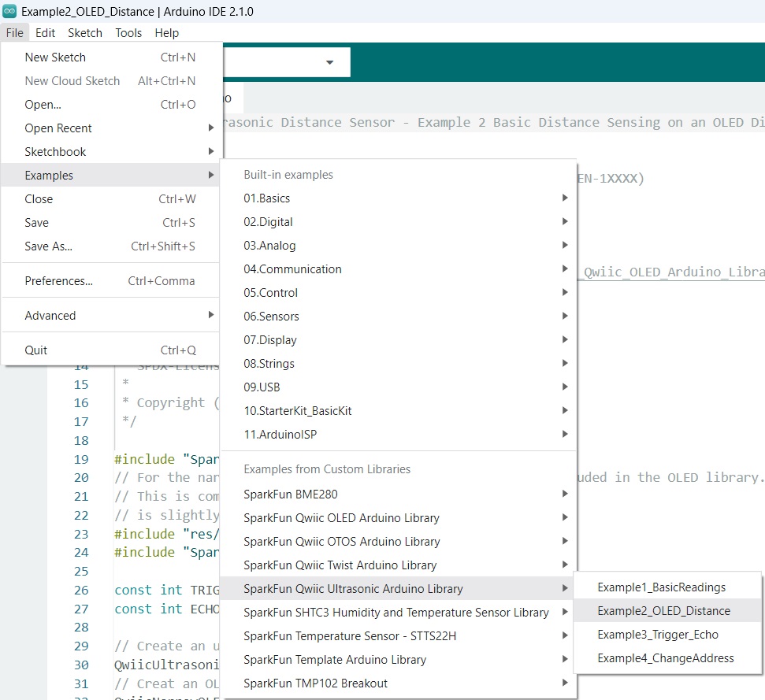Expand the 01.Basics examples submenu
The width and height of the screenshot is (765, 700).
(x=266, y=198)
